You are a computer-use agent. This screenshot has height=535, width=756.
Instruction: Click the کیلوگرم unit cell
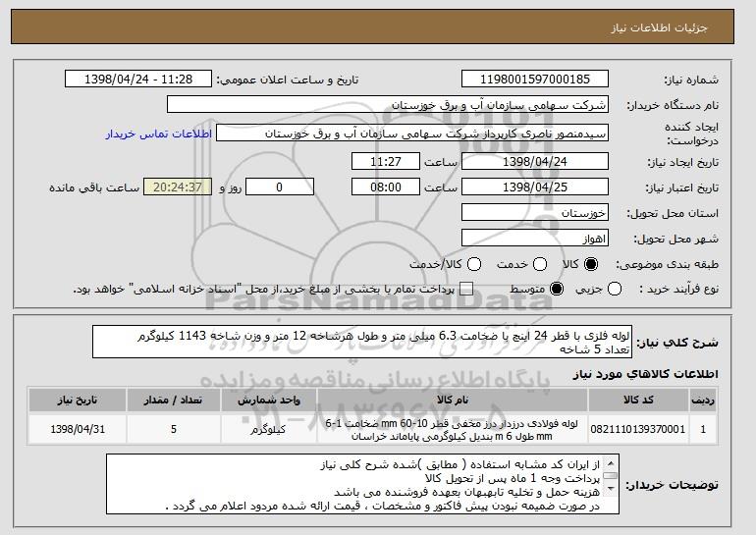click(x=269, y=429)
